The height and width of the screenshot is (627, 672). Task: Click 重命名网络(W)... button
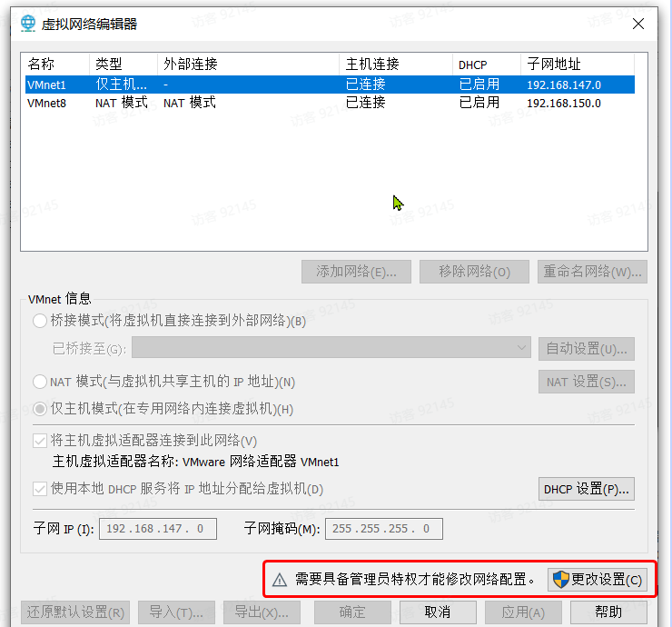pyautogui.click(x=592, y=272)
